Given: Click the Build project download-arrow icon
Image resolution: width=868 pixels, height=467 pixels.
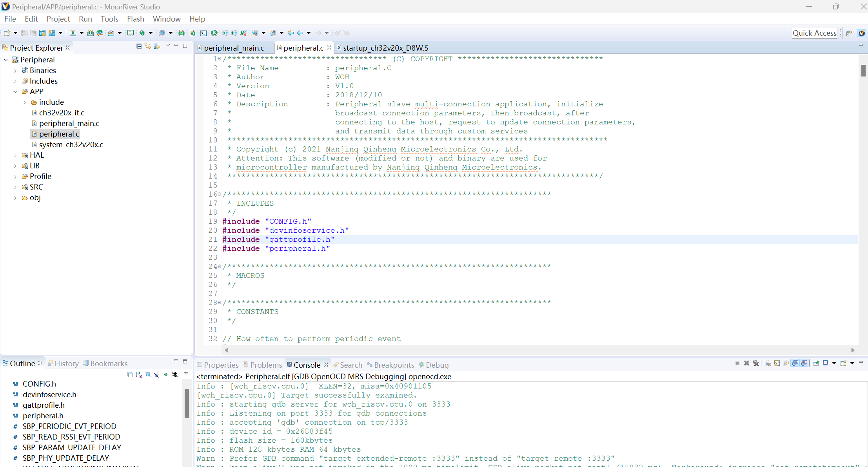Looking at the screenshot, I should pos(73,33).
